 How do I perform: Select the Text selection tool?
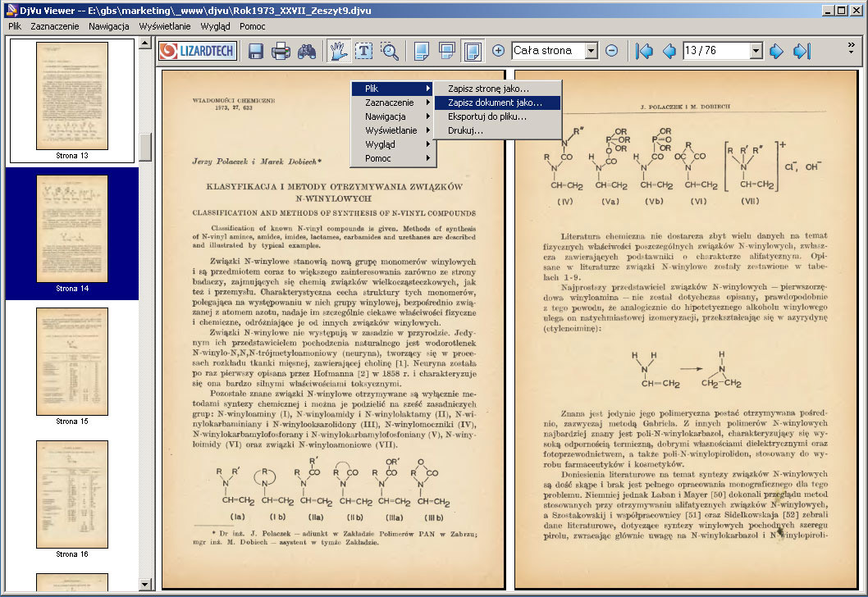point(363,52)
